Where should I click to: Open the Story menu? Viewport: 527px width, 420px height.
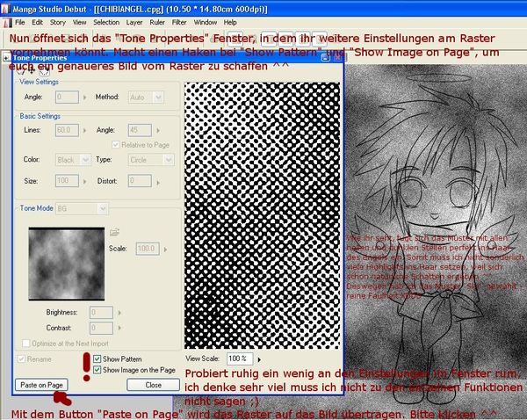(57, 22)
